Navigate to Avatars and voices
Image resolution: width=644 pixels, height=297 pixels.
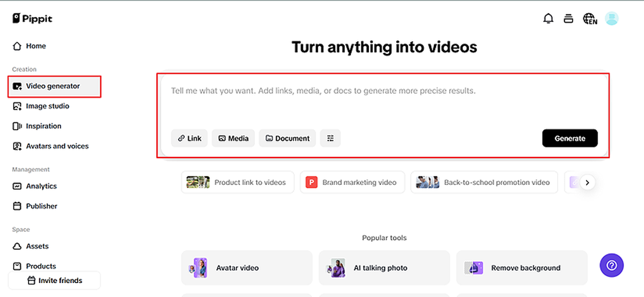point(57,146)
